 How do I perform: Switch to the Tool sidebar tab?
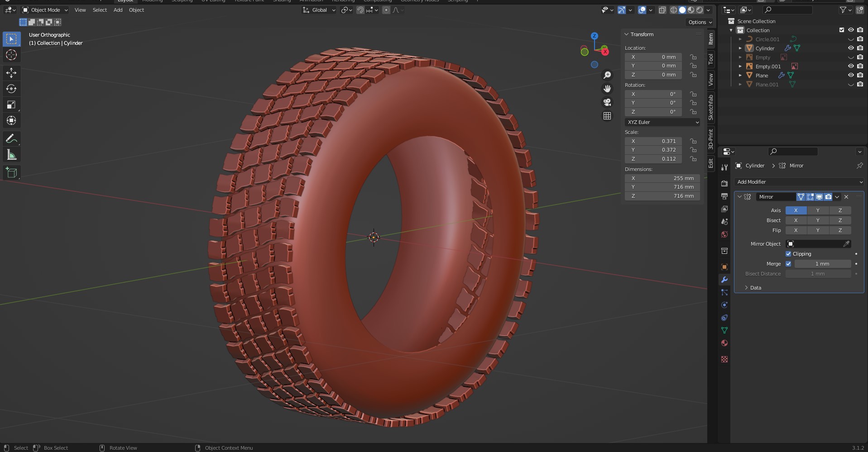(x=711, y=58)
